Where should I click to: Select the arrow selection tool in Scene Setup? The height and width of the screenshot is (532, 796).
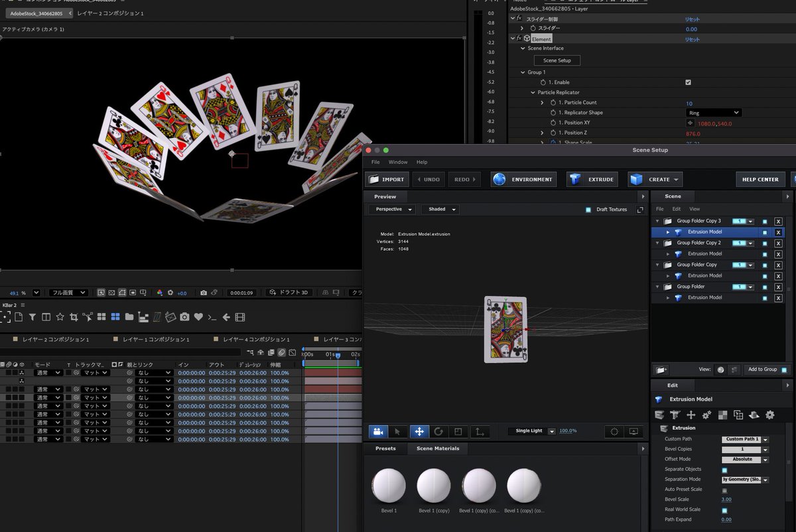[x=398, y=431]
